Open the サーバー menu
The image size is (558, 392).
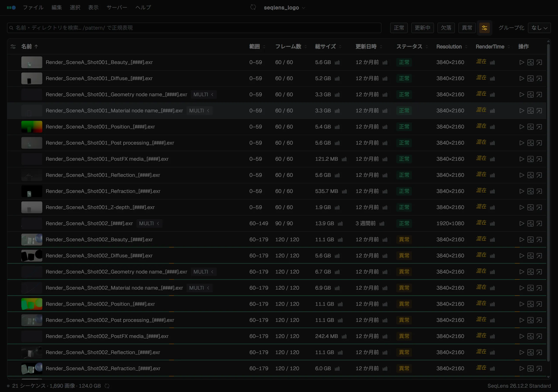coord(117,8)
